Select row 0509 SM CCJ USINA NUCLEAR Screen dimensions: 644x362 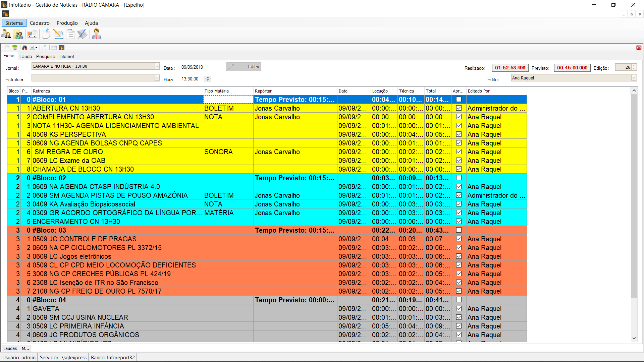[x=267, y=317]
